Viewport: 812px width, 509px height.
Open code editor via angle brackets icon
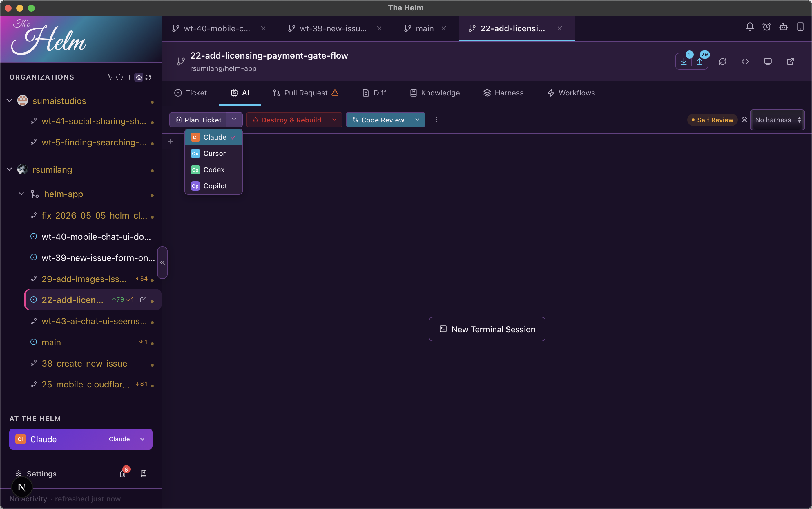point(745,62)
